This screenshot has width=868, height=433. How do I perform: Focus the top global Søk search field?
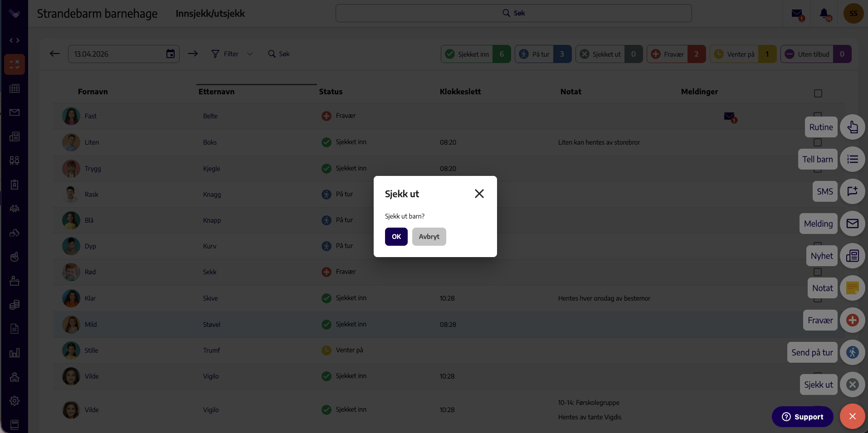[x=513, y=13]
